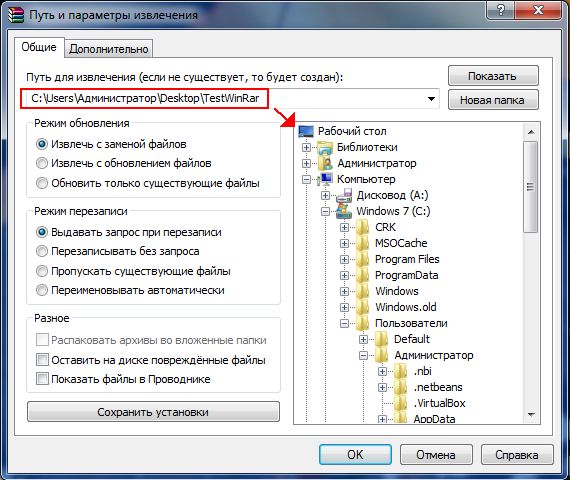This screenshot has width=570, height=480.
Task: Open the extraction path dropdown arrow
Action: pos(431,99)
